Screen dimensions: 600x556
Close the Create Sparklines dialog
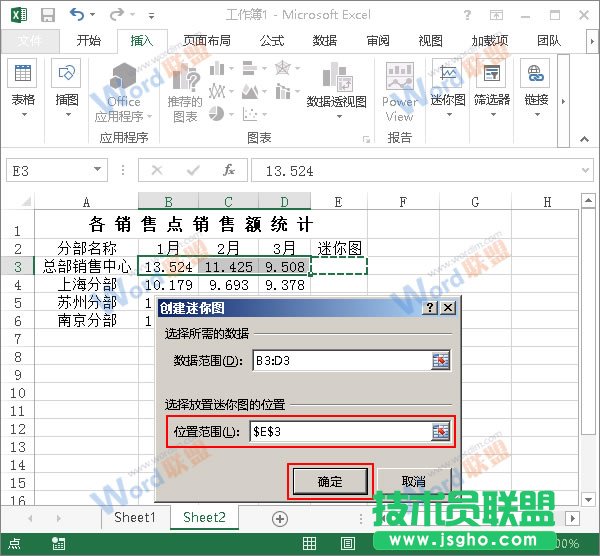[448, 307]
